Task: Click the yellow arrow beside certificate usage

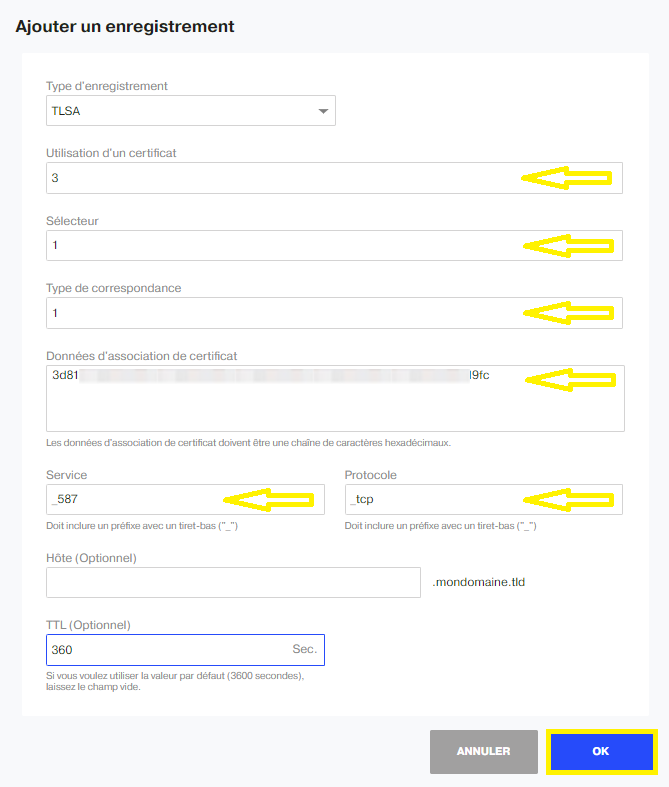Action: click(x=567, y=178)
